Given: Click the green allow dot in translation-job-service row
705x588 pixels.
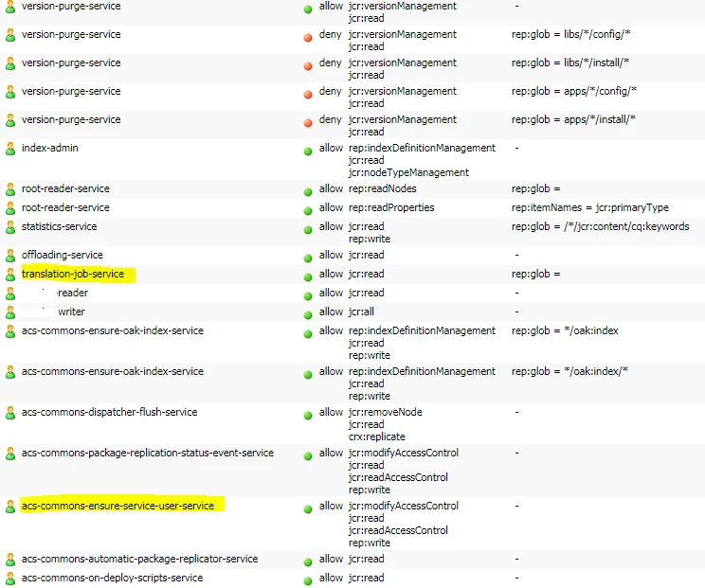Looking at the screenshot, I should [x=308, y=277].
